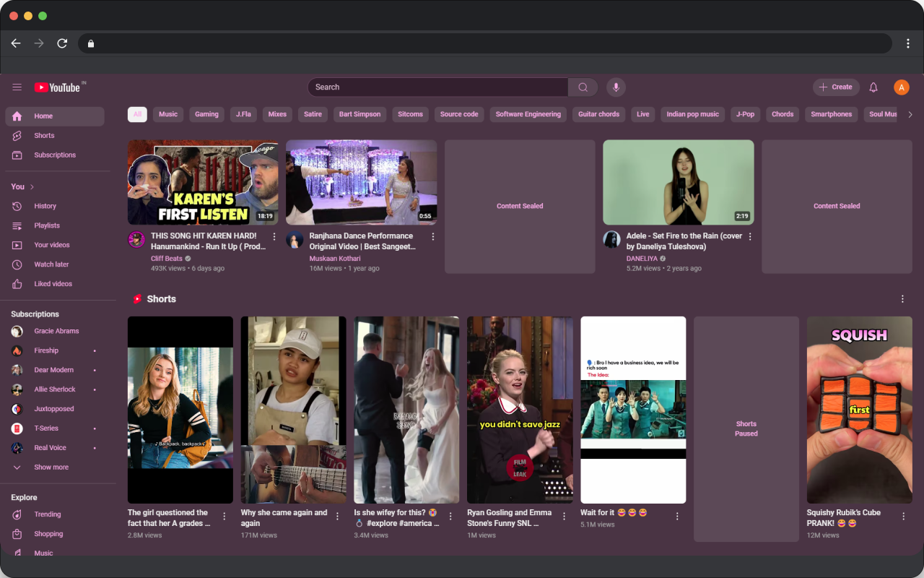Click inside the Search field

[437, 87]
